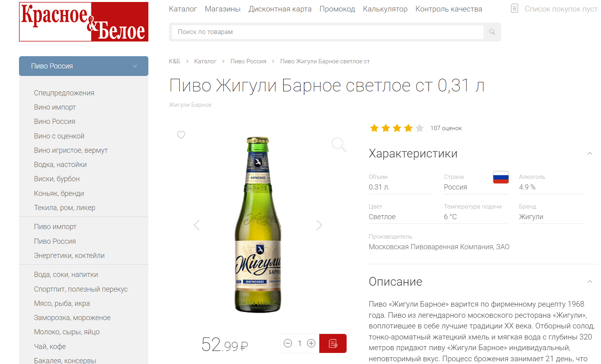Select Вино Россия in sidebar
Viewport: 601px width, 364px height.
pyautogui.click(x=55, y=121)
